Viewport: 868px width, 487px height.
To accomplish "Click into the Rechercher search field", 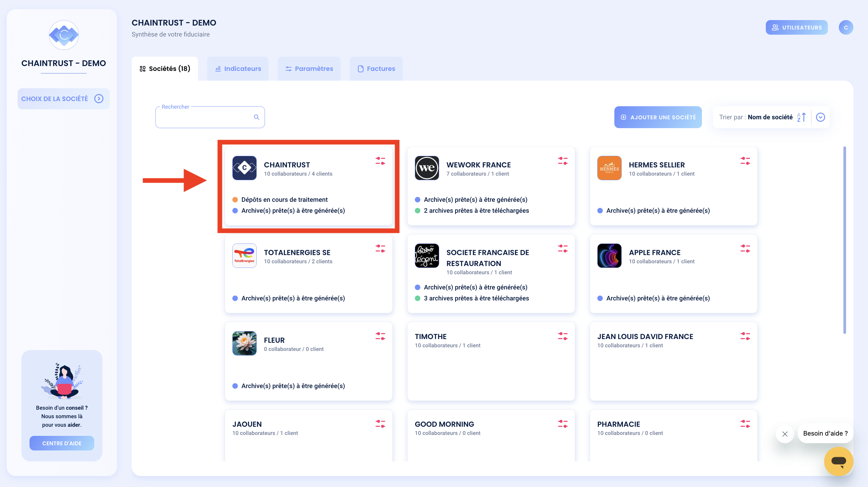I will pyautogui.click(x=210, y=117).
